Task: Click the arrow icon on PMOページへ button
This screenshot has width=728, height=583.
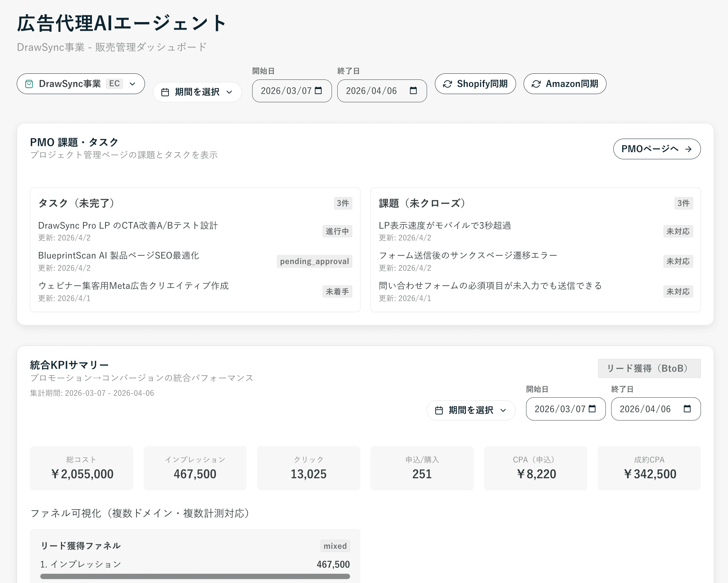Action: [x=689, y=149]
